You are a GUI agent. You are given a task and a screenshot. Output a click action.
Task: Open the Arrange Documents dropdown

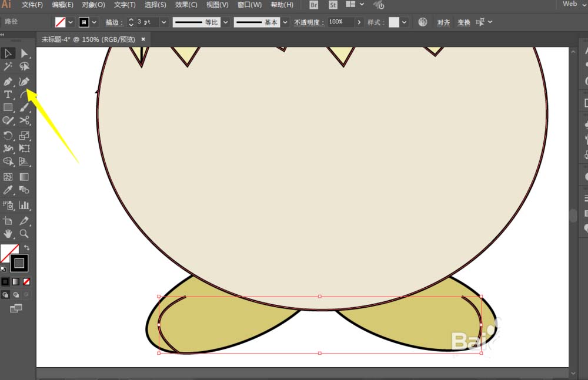(x=355, y=5)
